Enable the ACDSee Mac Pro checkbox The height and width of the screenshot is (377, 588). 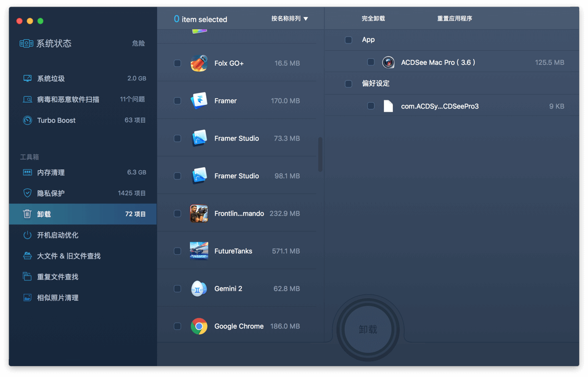pyautogui.click(x=371, y=62)
